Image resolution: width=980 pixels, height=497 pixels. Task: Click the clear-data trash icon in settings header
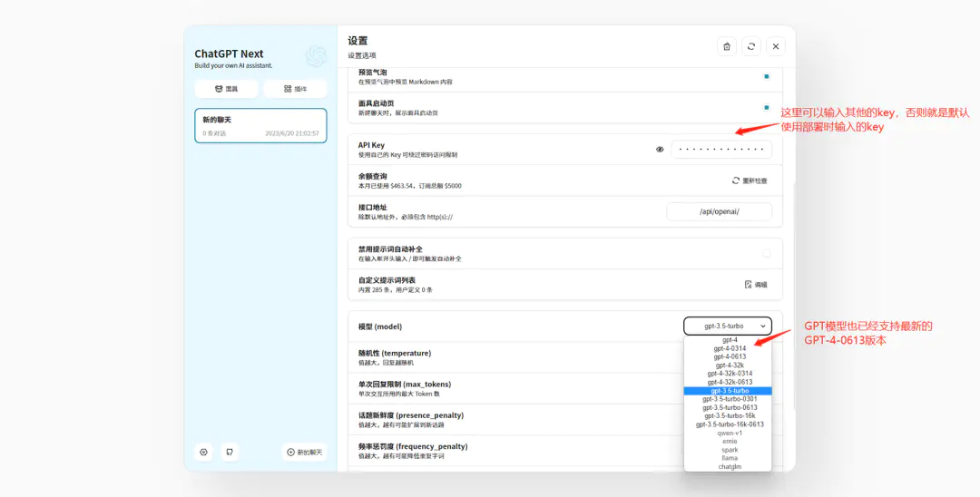pyautogui.click(x=726, y=46)
